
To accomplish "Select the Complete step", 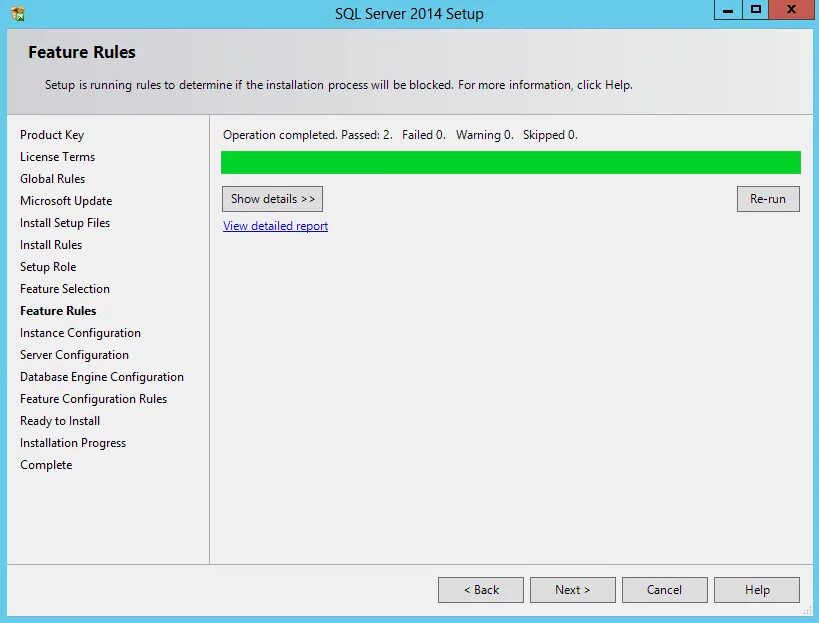I will pyautogui.click(x=46, y=465).
